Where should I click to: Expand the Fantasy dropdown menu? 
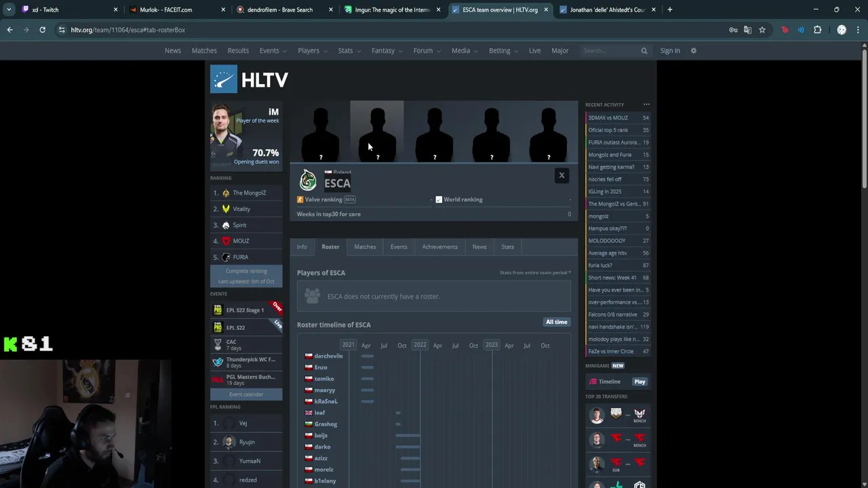[387, 51]
